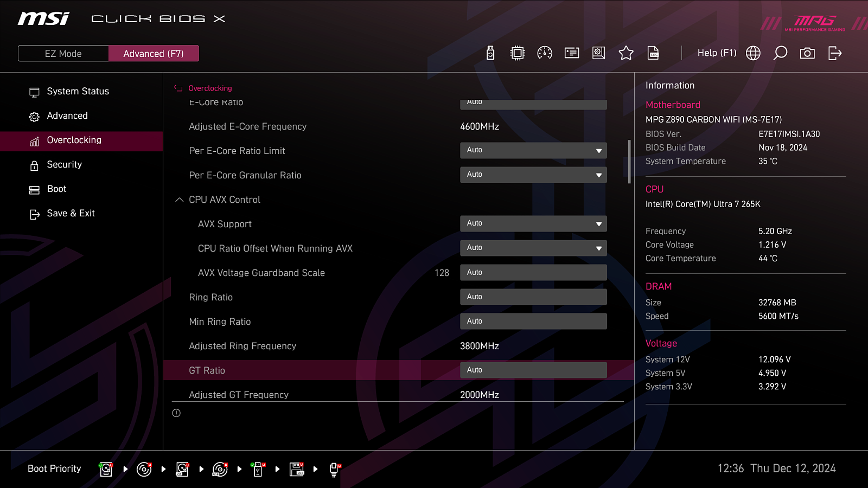
Task: Click the settings list scrollbar
Action: click(x=629, y=162)
